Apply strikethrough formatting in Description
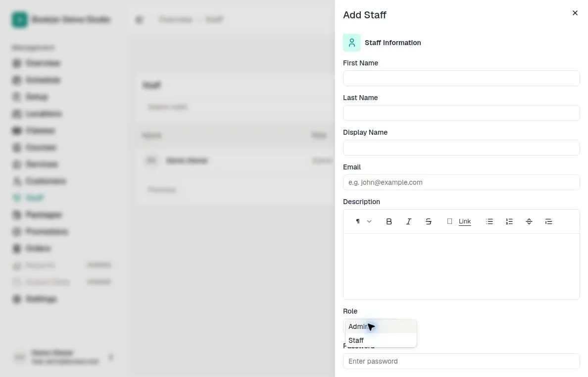588x377 pixels. click(x=428, y=221)
